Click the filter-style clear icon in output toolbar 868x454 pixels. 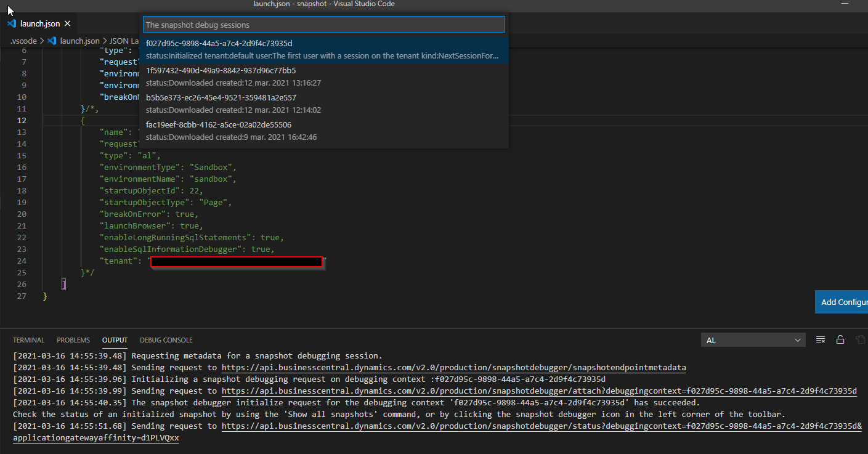point(821,339)
